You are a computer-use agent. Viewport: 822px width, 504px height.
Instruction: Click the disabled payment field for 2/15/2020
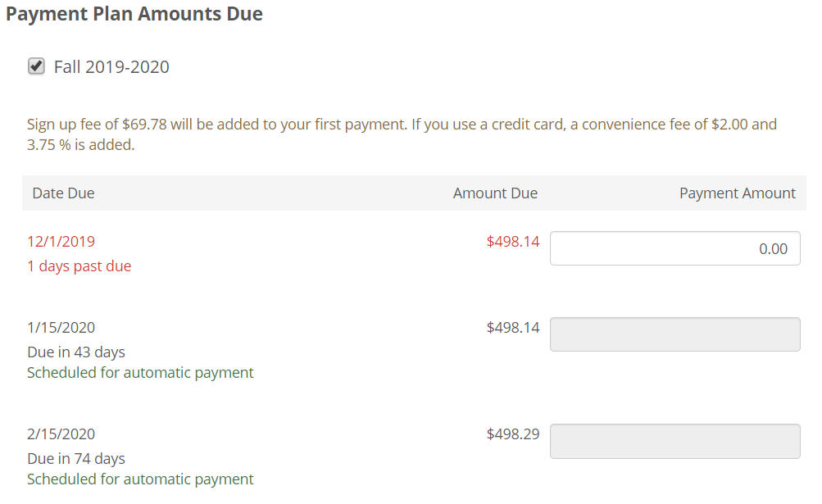click(x=674, y=441)
